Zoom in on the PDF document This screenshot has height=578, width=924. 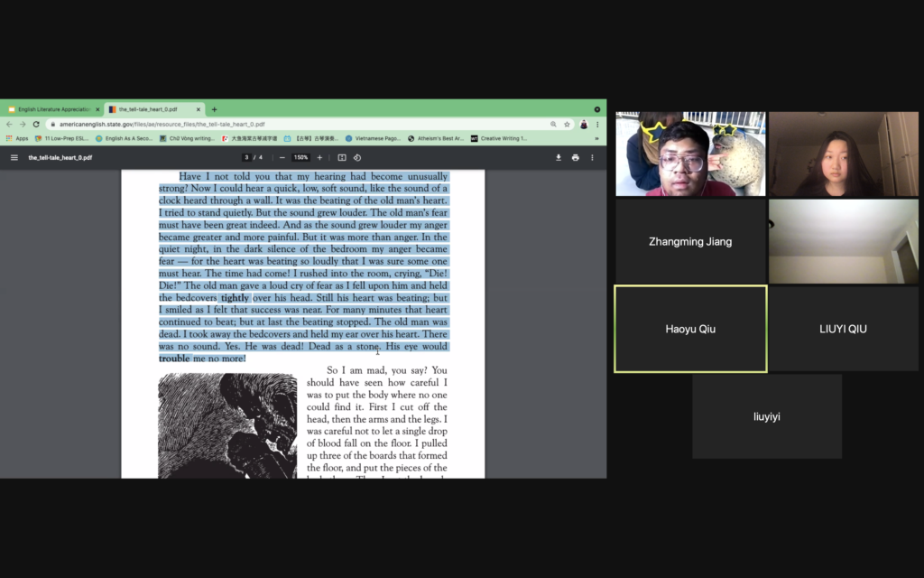click(x=319, y=157)
